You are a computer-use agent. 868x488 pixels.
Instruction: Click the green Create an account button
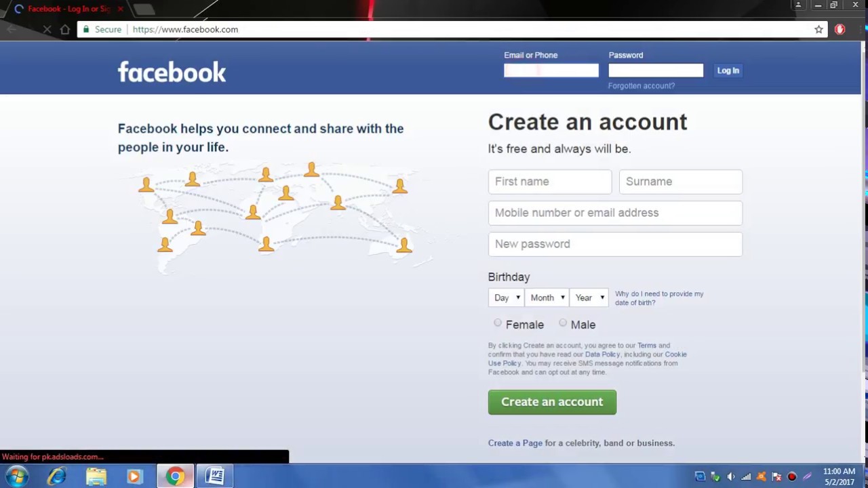(x=552, y=402)
